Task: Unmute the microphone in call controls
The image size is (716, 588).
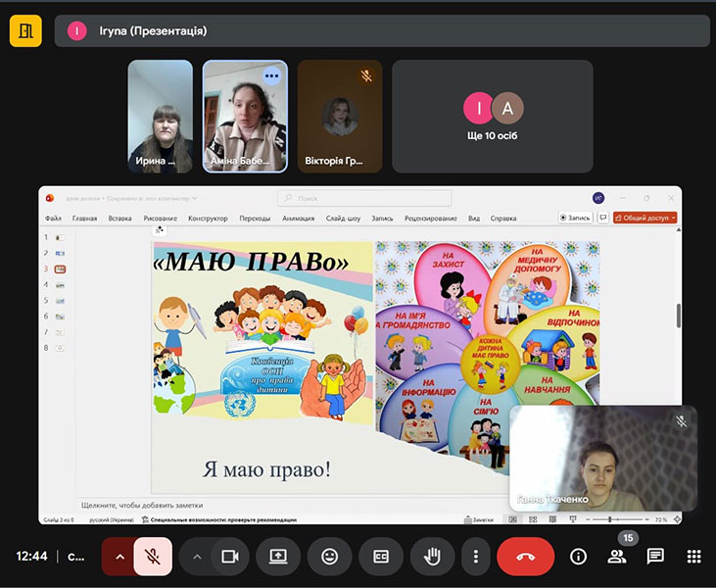Action: (153, 557)
